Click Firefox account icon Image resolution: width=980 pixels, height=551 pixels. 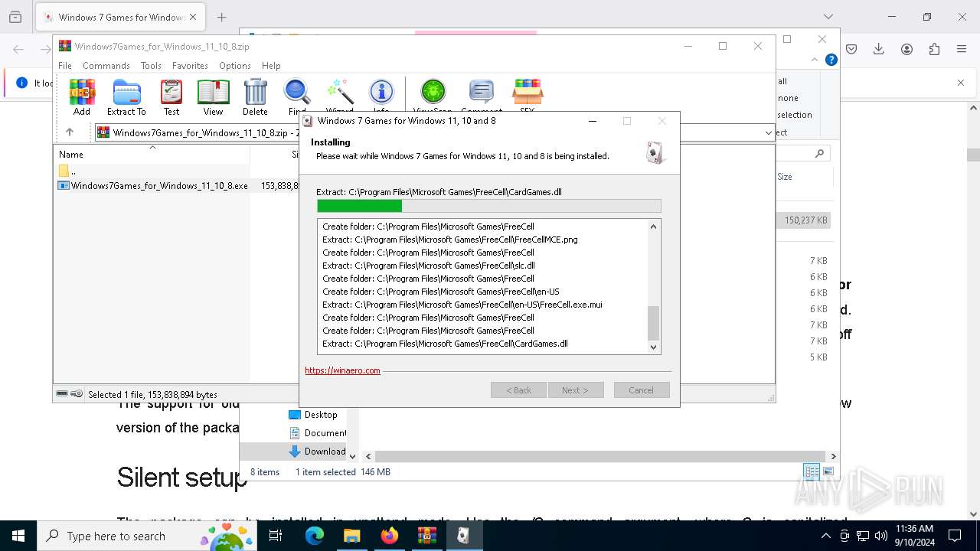point(906,49)
